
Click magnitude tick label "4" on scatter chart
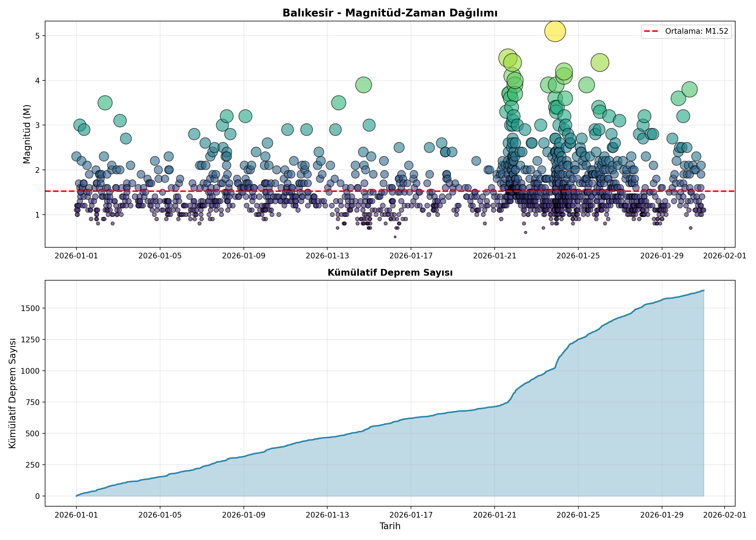pyautogui.click(x=37, y=81)
